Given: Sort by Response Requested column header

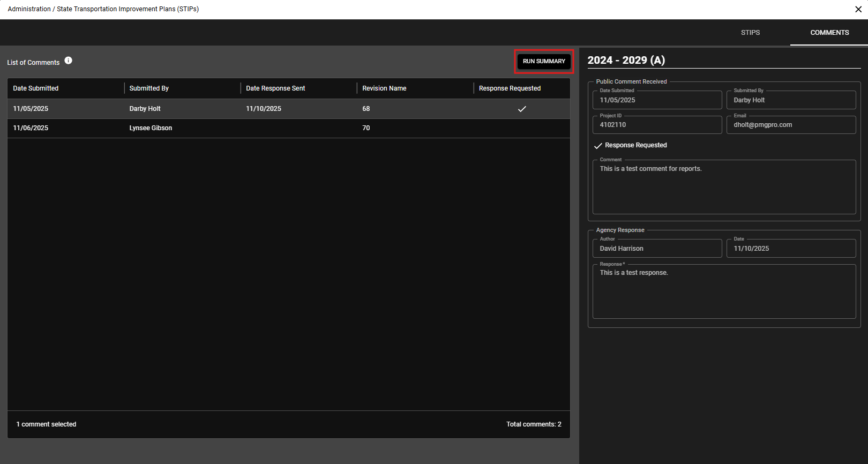Looking at the screenshot, I should (x=510, y=88).
